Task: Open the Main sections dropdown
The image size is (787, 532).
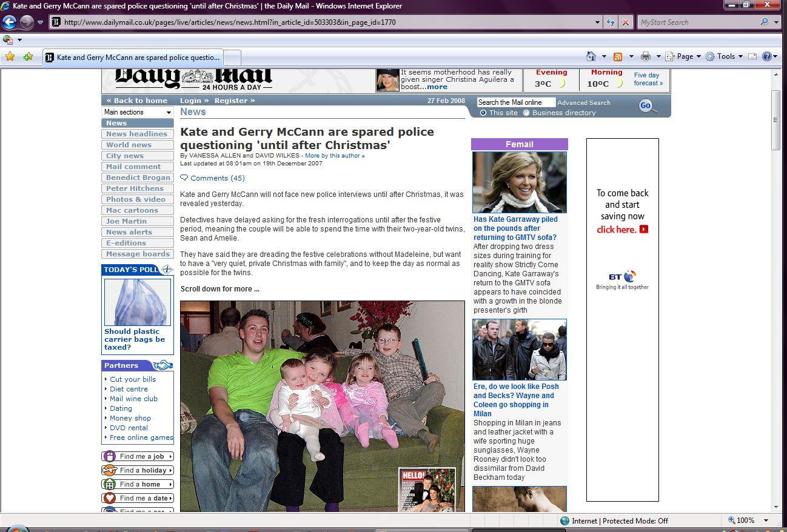Action: [x=138, y=112]
